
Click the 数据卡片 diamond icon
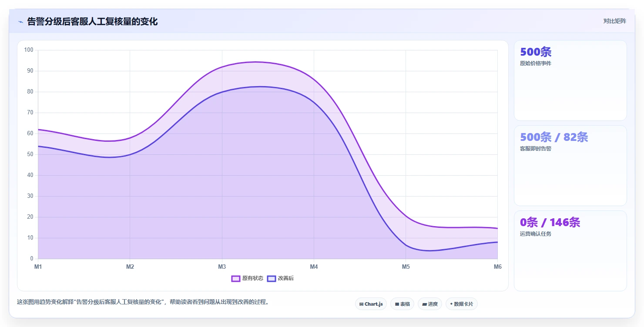click(451, 304)
